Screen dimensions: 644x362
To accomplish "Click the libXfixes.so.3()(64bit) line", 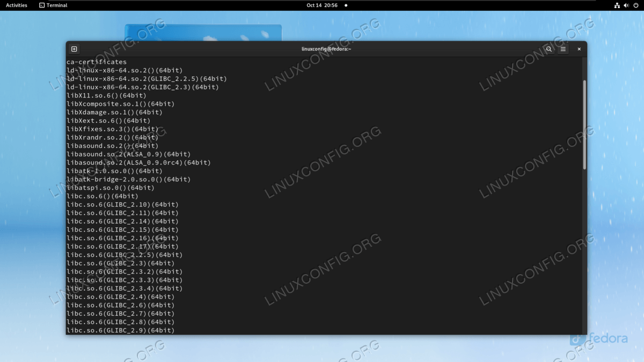I will (113, 129).
